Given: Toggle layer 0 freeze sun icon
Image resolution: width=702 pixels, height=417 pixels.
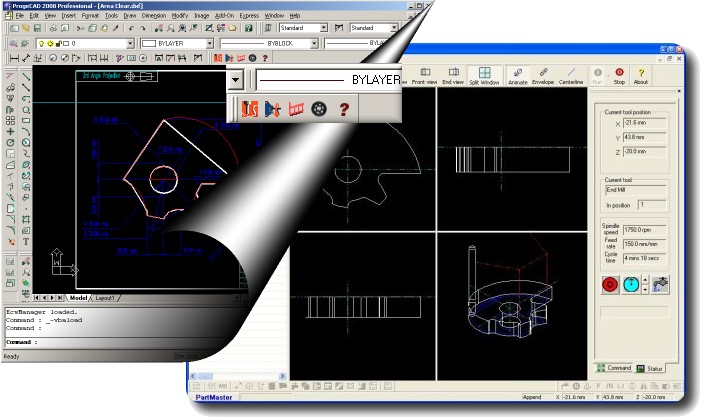Looking at the screenshot, I should (x=50, y=43).
